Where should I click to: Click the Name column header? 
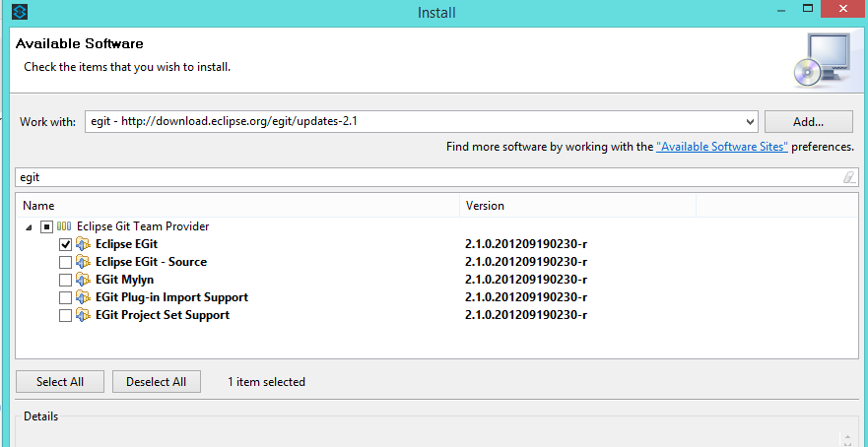237,205
